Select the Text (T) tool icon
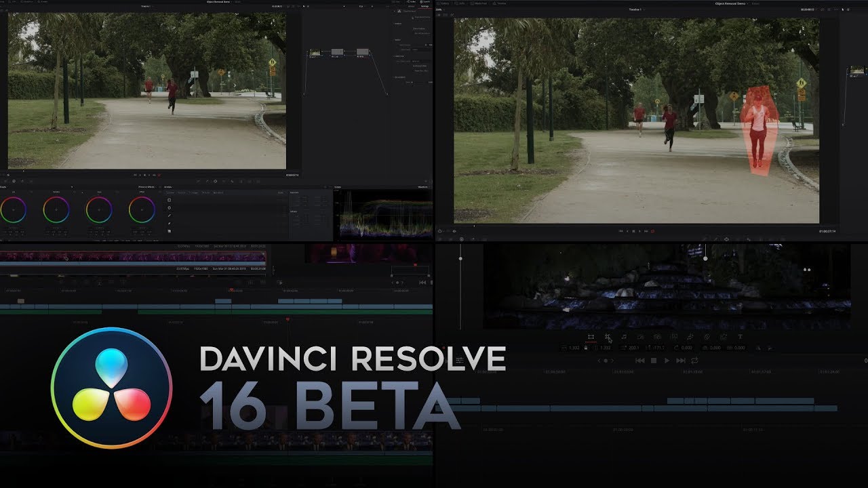The image size is (868, 488). [740, 337]
